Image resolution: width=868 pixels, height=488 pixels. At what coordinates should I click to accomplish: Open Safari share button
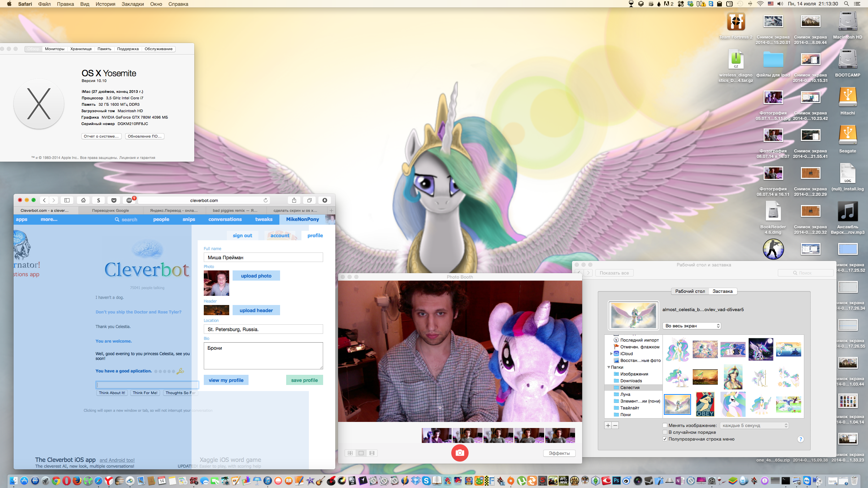click(x=294, y=200)
